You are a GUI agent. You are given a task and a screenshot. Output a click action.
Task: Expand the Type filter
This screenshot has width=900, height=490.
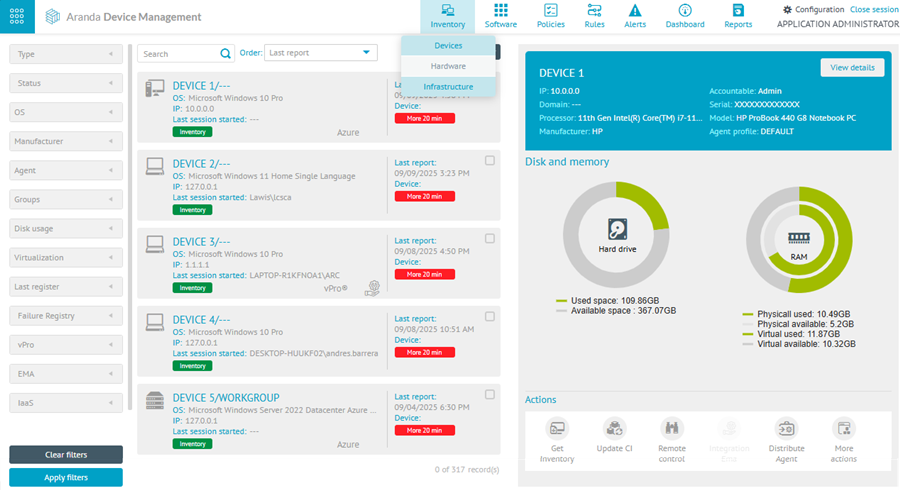(x=66, y=54)
